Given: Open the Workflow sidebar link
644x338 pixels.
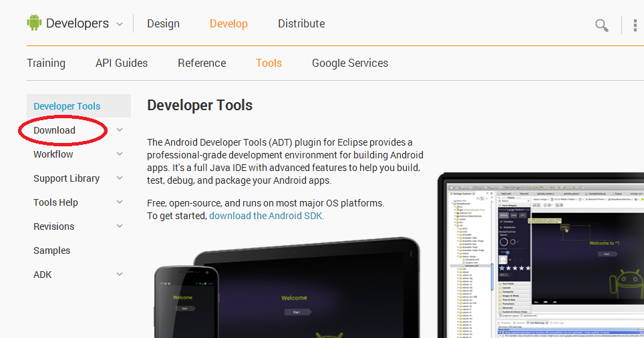Looking at the screenshot, I should pos(53,154).
